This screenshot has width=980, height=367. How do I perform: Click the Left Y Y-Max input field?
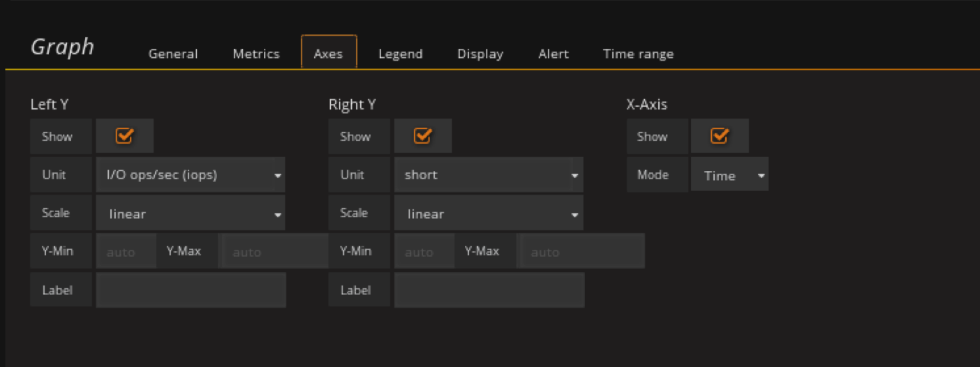coord(274,252)
